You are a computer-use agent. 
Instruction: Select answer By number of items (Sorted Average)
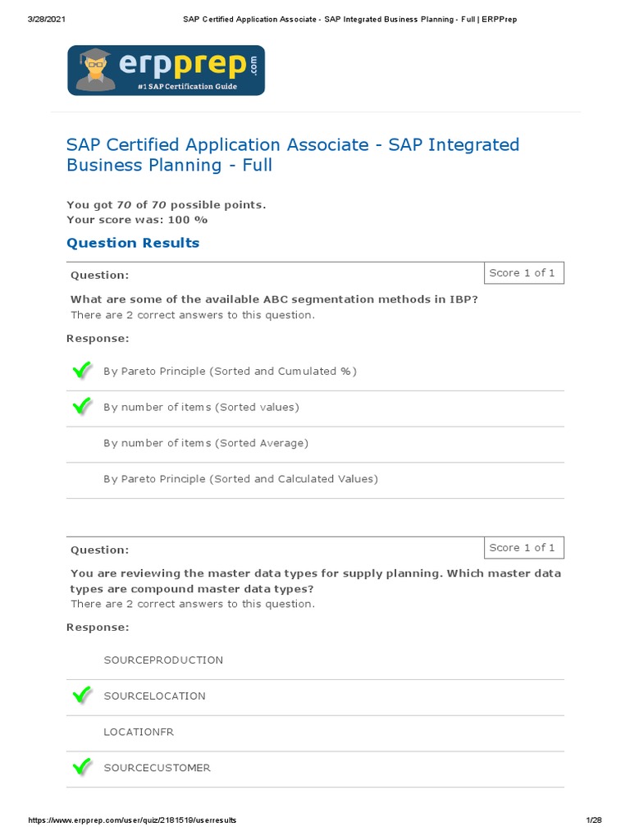pyautogui.click(x=206, y=443)
